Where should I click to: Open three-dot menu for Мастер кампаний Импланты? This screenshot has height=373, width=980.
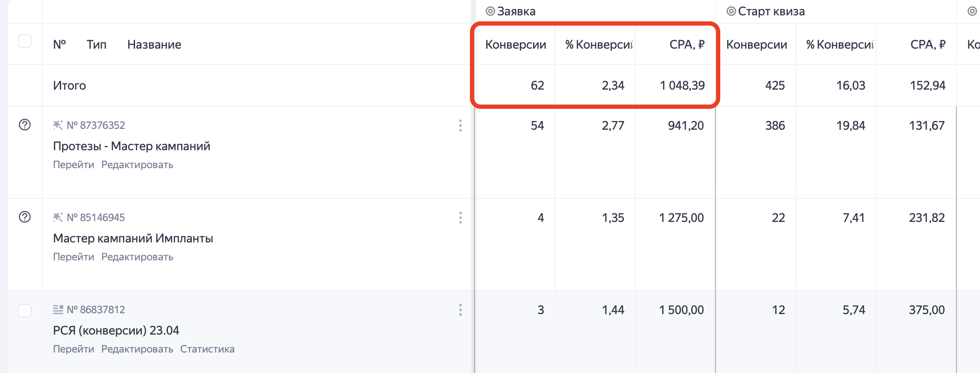(460, 218)
